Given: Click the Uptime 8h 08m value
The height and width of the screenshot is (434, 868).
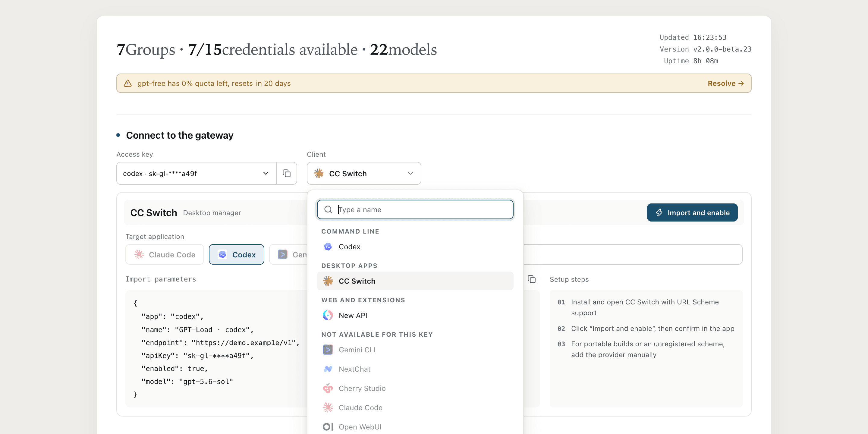Looking at the screenshot, I should pos(706,61).
